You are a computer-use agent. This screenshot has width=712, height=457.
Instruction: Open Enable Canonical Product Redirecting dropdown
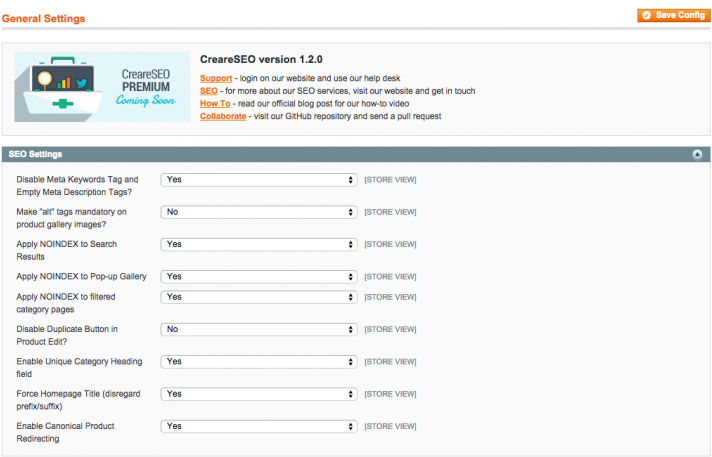[x=259, y=425]
